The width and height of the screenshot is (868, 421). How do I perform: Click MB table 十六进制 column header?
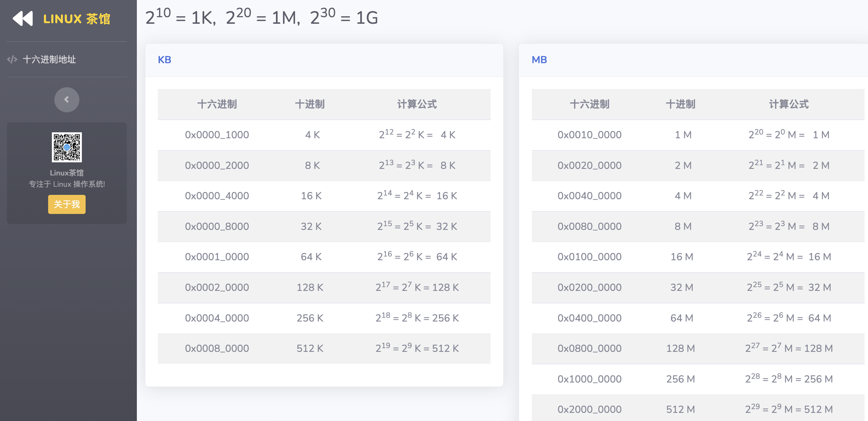coord(589,104)
